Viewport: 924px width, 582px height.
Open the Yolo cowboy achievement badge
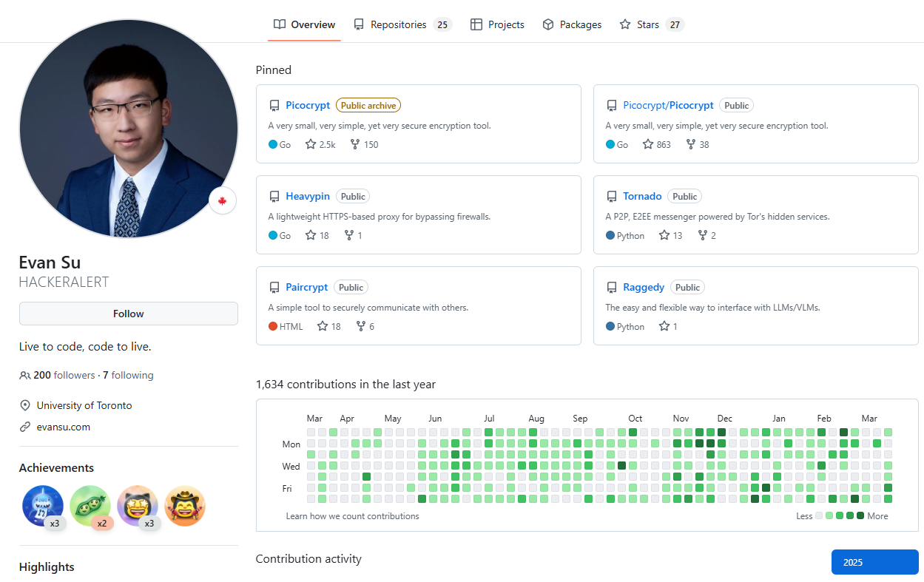pos(185,506)
